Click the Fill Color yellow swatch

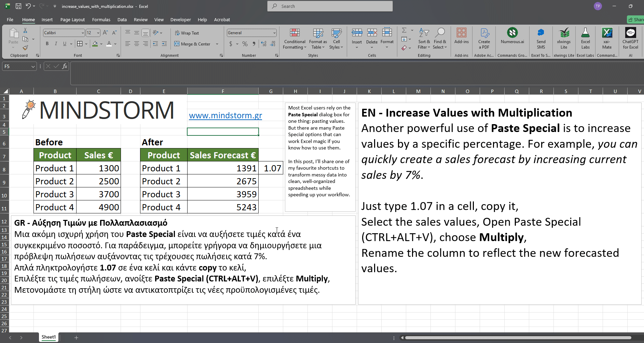(95, 44)
